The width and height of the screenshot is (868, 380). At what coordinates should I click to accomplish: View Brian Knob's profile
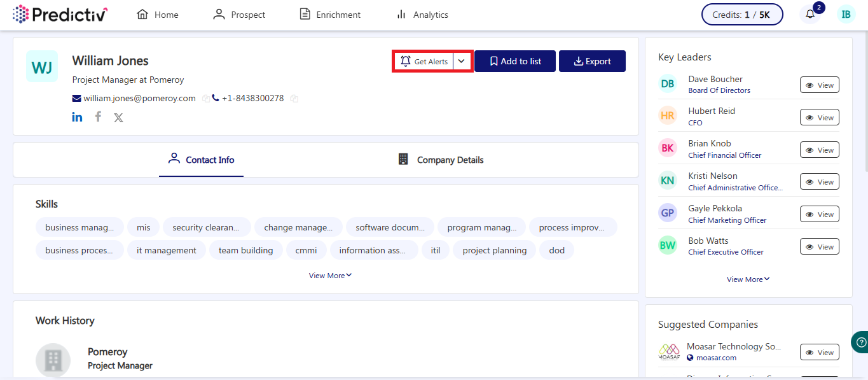[x=819, y=150]
